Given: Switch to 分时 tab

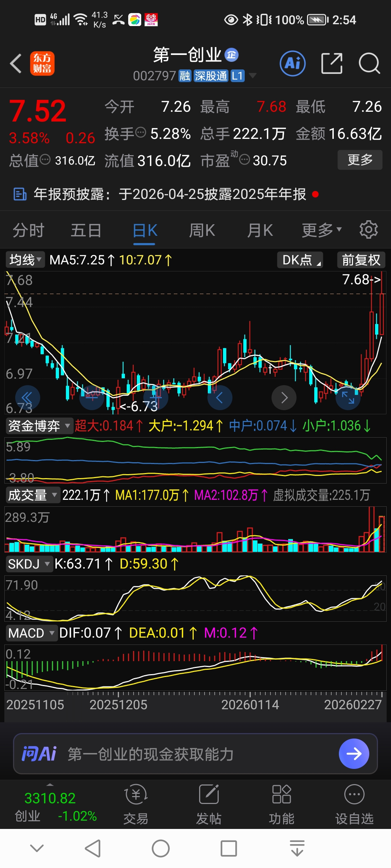Looking at the screenshot, I should pyautogui.click(x=29, y=230).
